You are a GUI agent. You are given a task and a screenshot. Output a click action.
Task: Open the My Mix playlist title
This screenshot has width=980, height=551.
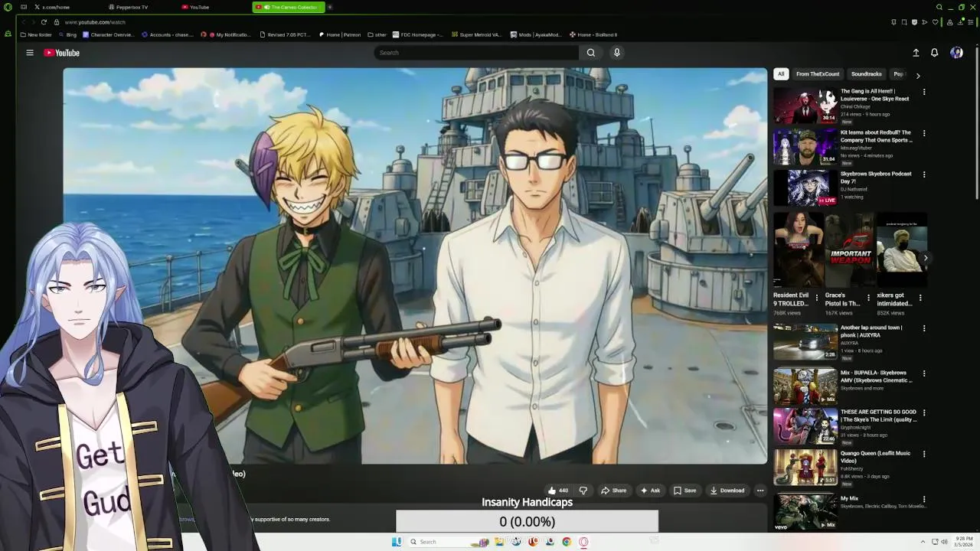(849, 499)
